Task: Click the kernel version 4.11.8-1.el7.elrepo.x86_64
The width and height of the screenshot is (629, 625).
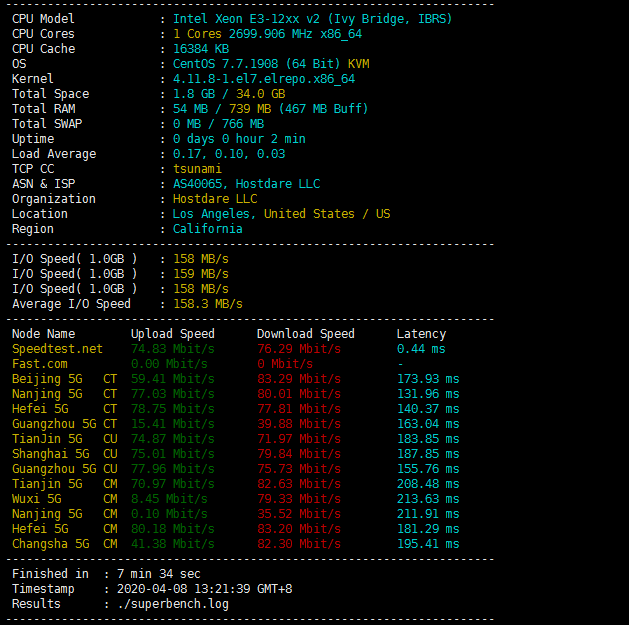Action: click(263, 79)
